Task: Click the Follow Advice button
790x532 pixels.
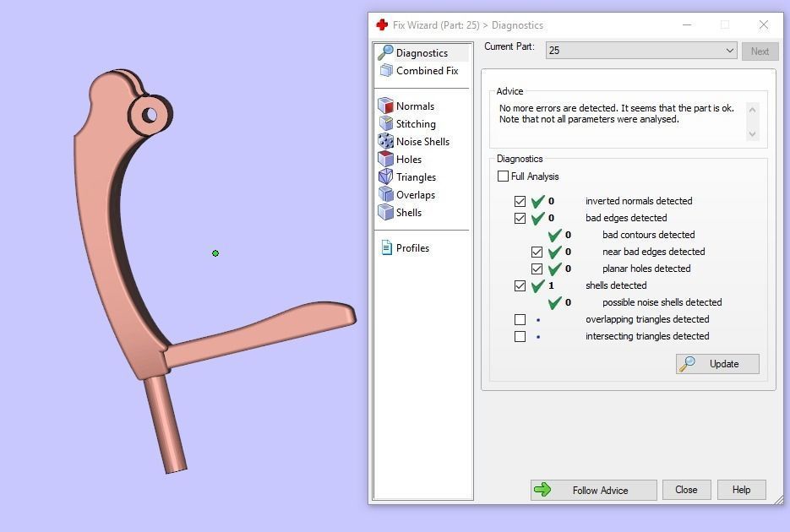Action: [593, 490]
